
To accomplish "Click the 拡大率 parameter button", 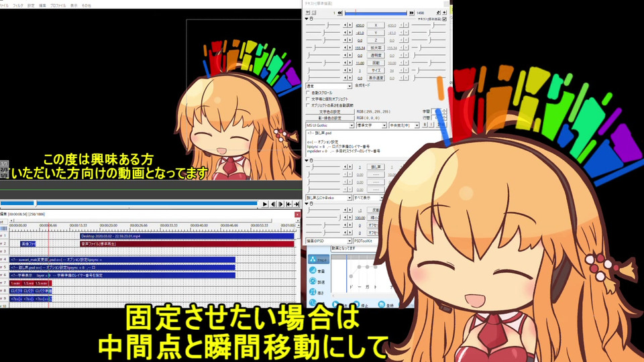I will [x=376, y=48].
